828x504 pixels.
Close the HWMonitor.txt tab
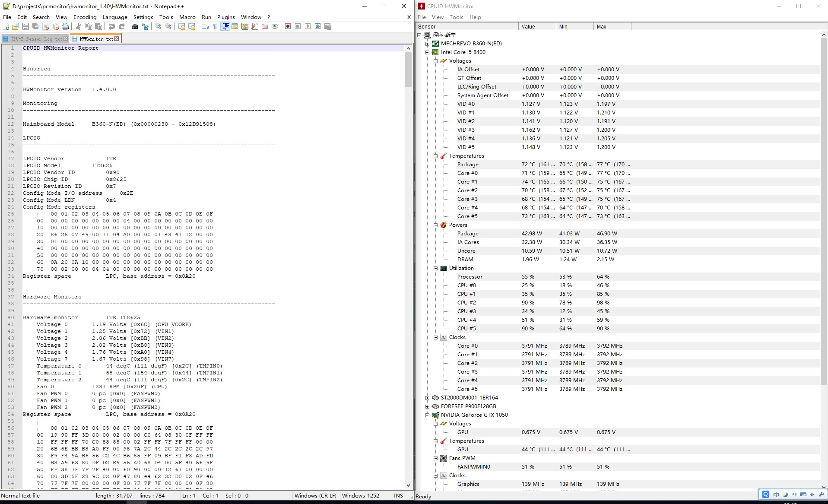[117, 39]
